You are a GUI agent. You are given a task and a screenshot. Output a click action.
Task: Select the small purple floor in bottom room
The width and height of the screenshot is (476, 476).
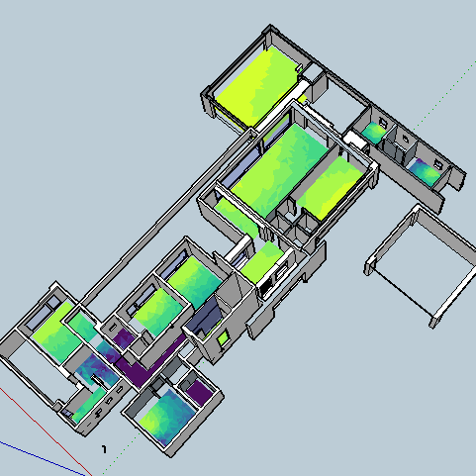tap(199, 392)
